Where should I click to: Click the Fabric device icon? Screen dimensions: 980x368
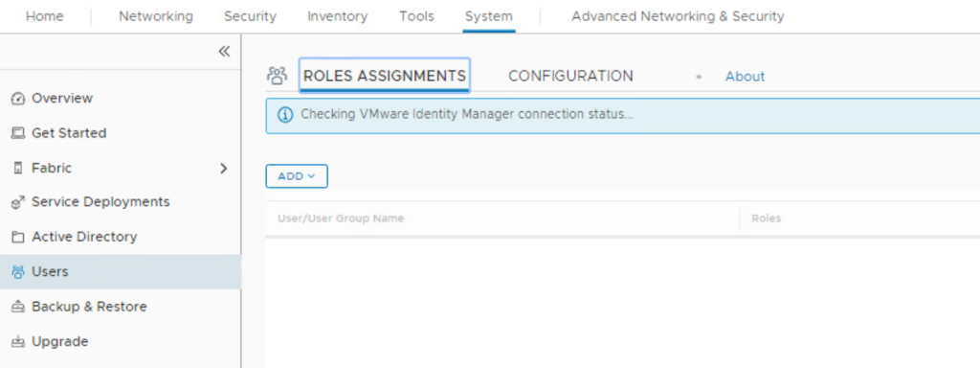18,169
